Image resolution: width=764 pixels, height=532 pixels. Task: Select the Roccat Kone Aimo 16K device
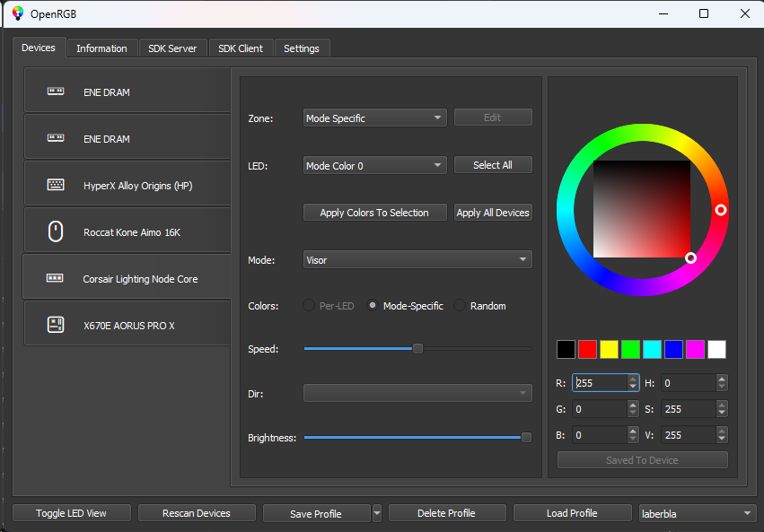[x=127, y=231]
